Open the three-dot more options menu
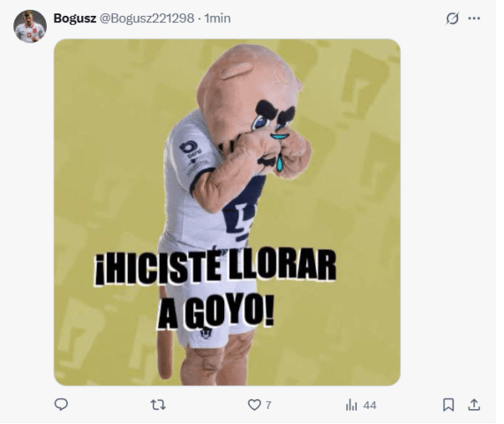Image resolution: width=504 pixels, height=424 pixels. click(x=474, y=19)
